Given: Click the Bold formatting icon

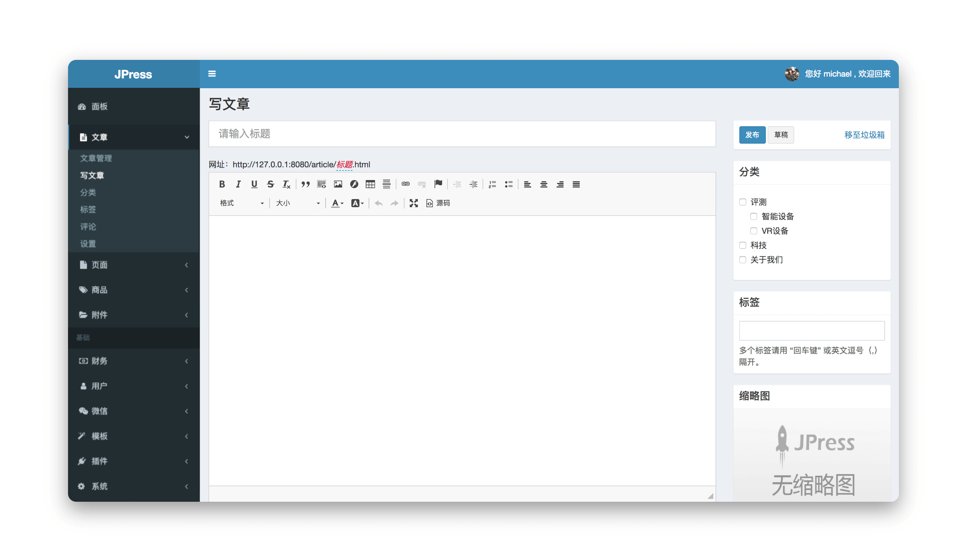Looking at the screenshot, I should pyautogui.click(x=222, y=184).
